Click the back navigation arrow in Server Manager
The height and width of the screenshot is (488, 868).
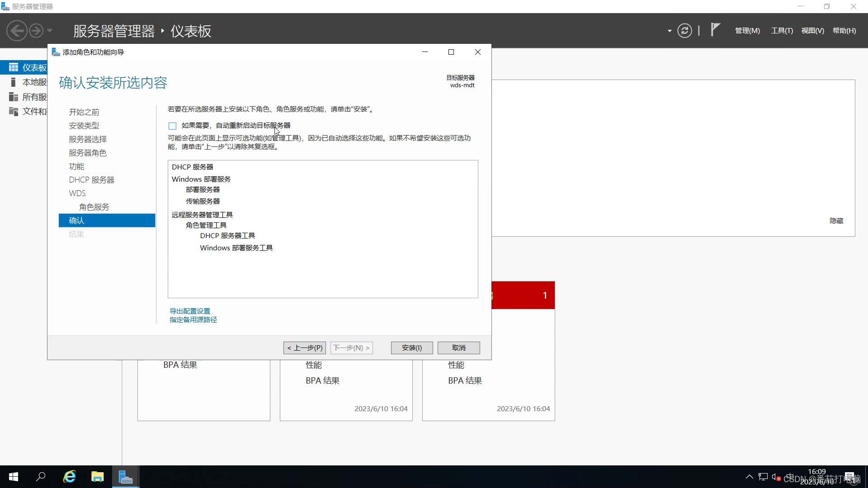(x=17, y=31)
